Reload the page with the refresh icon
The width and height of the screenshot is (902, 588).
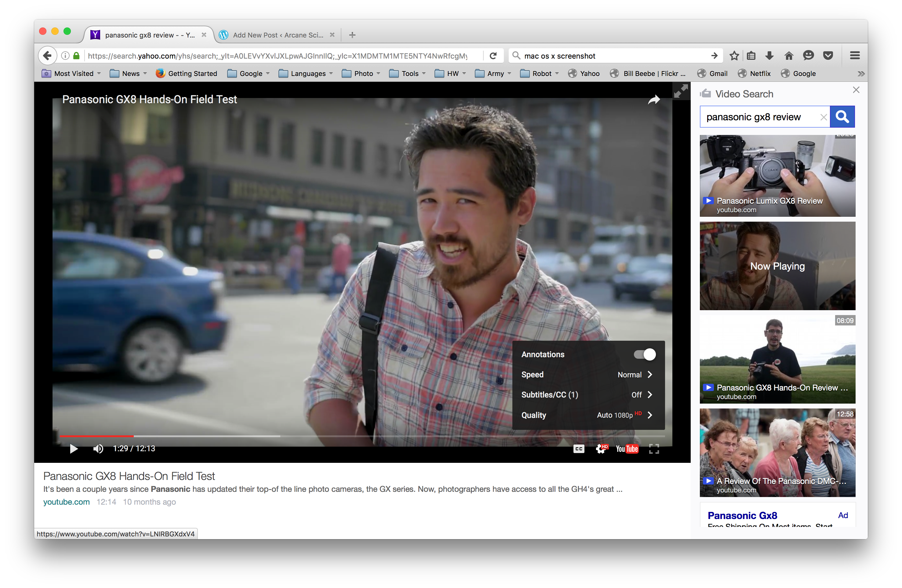pyautogui.click(x=493, y=56)
